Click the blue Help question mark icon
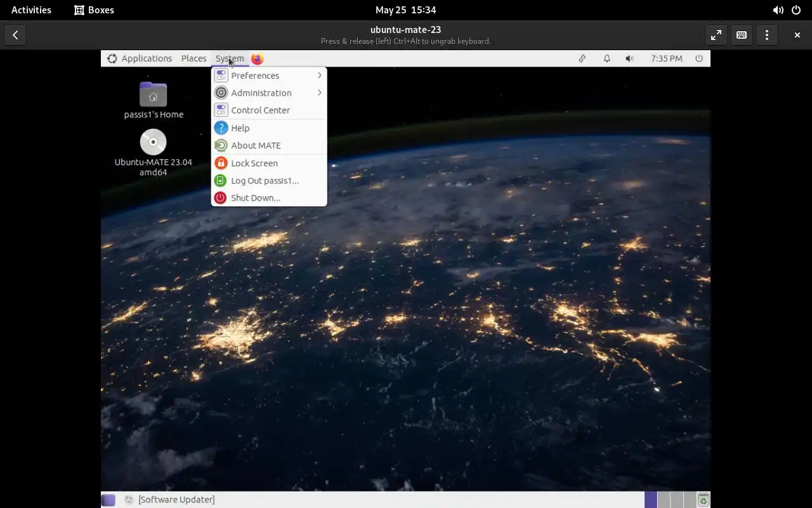812x508 pixels. tap(220, 128)
